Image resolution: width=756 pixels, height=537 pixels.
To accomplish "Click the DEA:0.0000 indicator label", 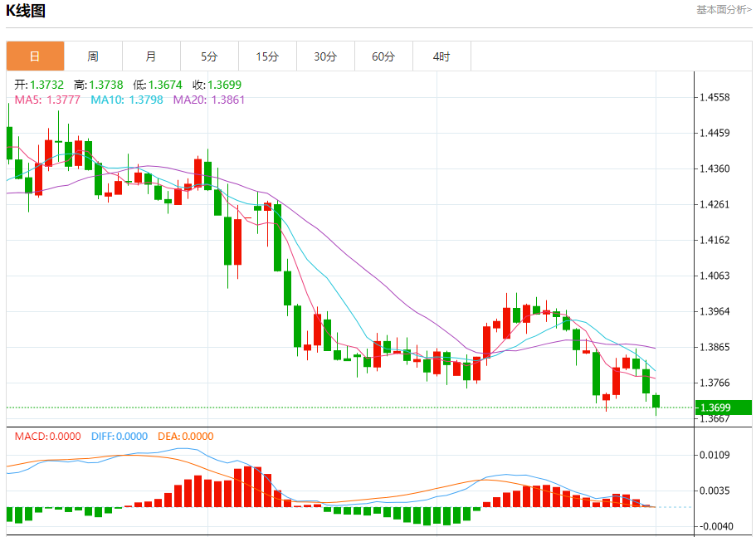I will (186, 437).
